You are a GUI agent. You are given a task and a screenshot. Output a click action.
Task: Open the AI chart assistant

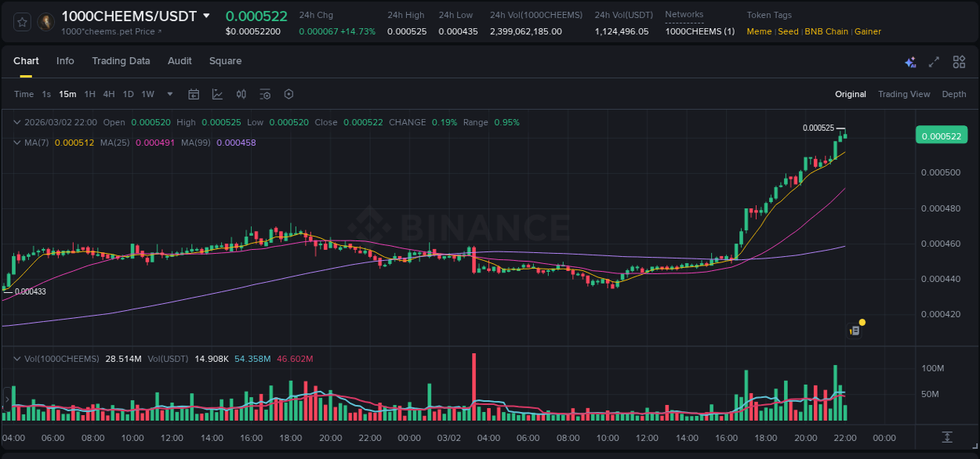[x=910, y=61]
